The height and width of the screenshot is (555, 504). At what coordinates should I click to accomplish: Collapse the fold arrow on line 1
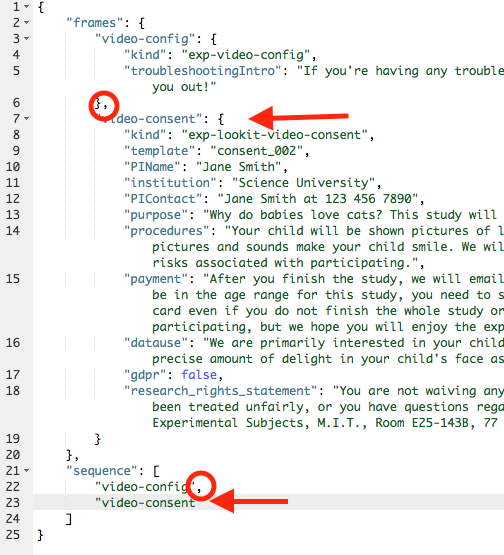click(27, 7)
